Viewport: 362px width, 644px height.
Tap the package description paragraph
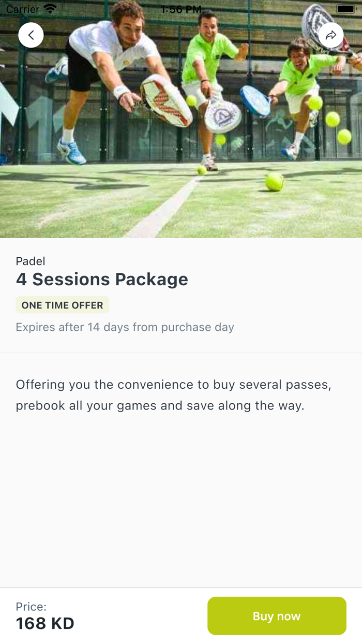(x=173, y=395)
